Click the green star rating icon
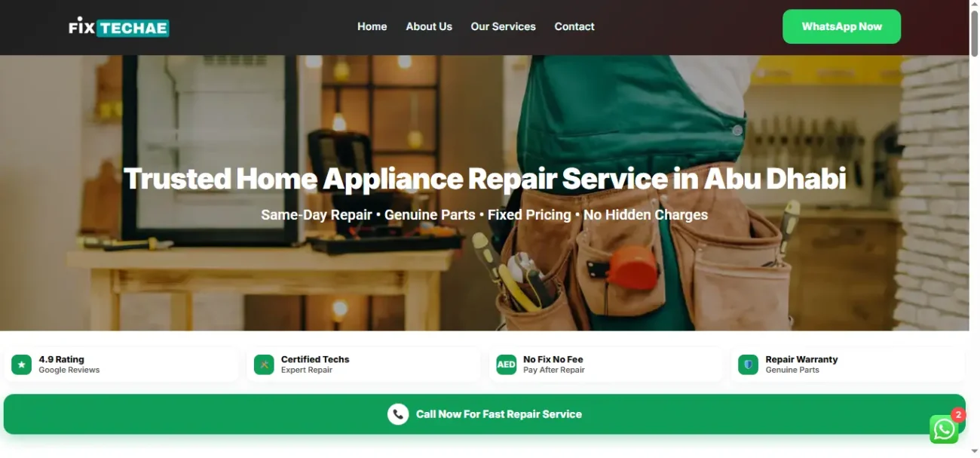 (x=21, y=364)
